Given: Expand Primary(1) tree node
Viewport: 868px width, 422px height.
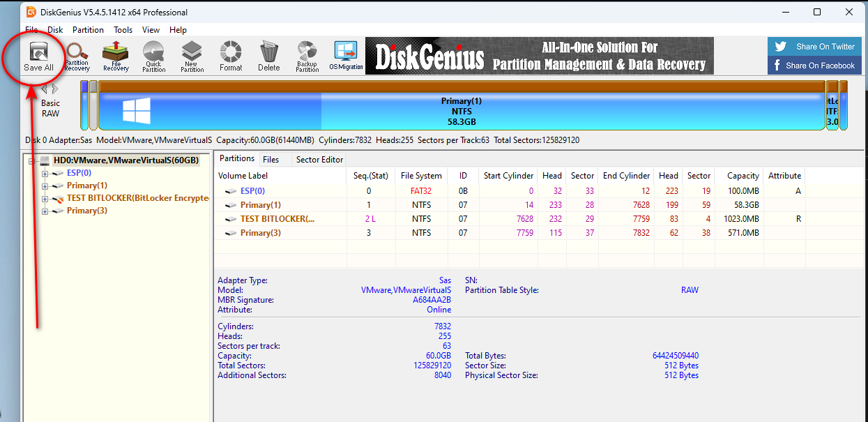Looking at the screenshot, I should pyautogui.click(x=45, y=186).
